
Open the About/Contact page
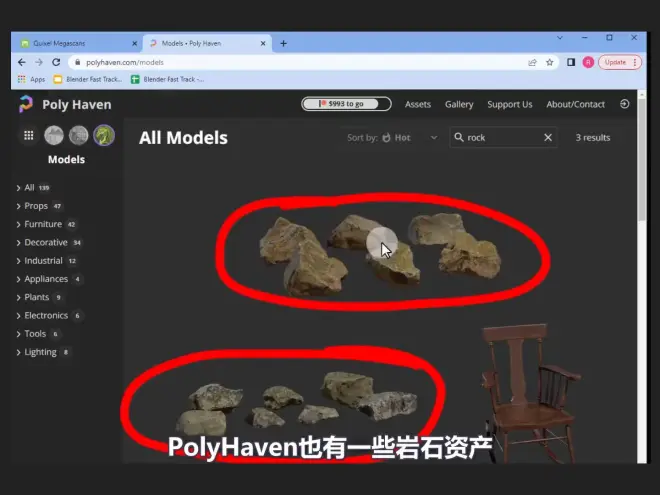click(575, 104)
